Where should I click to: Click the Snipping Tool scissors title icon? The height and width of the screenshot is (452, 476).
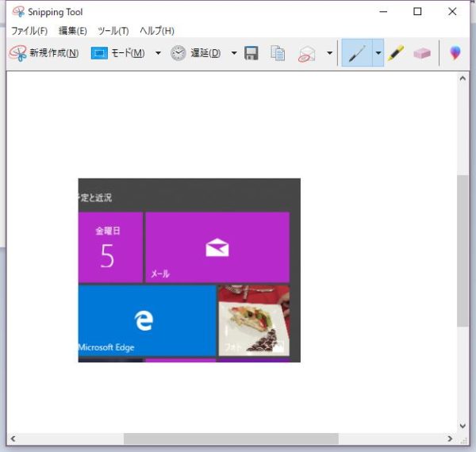point(17,12)
